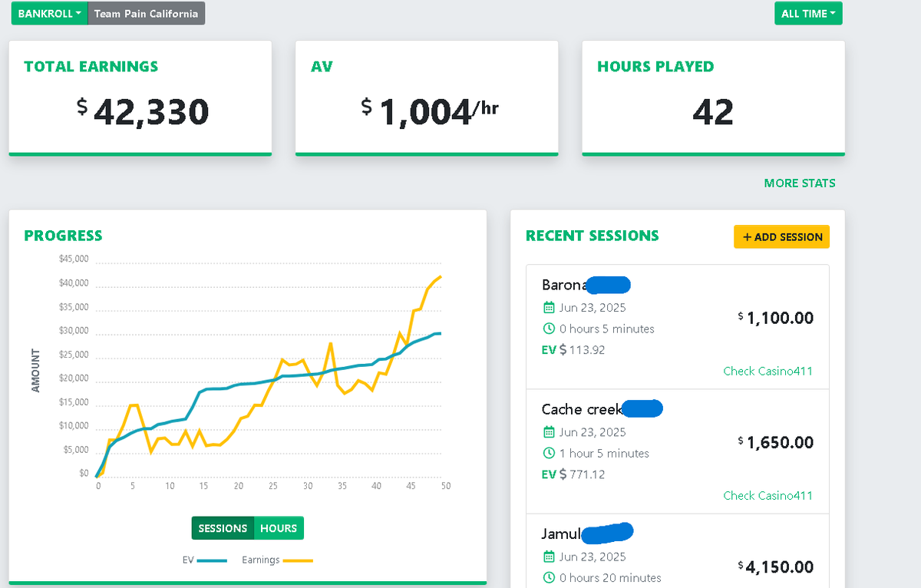Open the BANKROLL dropdown
Viewport: 921px width, 588px height.
49,13
